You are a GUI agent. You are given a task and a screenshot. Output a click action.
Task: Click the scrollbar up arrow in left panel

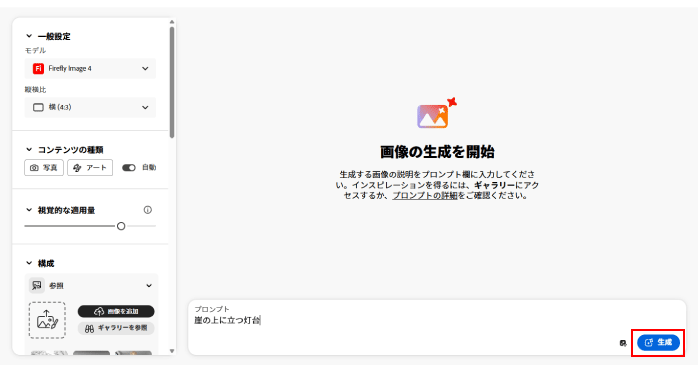(172, 21)
